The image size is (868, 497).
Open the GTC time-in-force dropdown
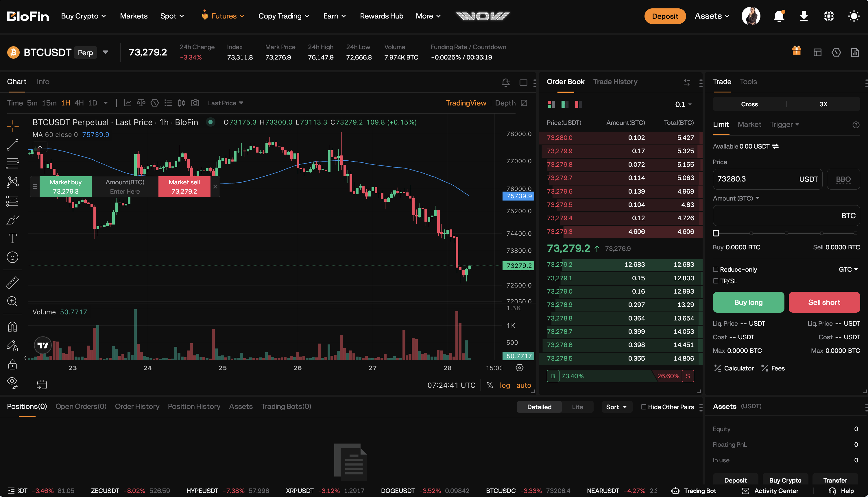pyautogui.click(x=848, y=269)
